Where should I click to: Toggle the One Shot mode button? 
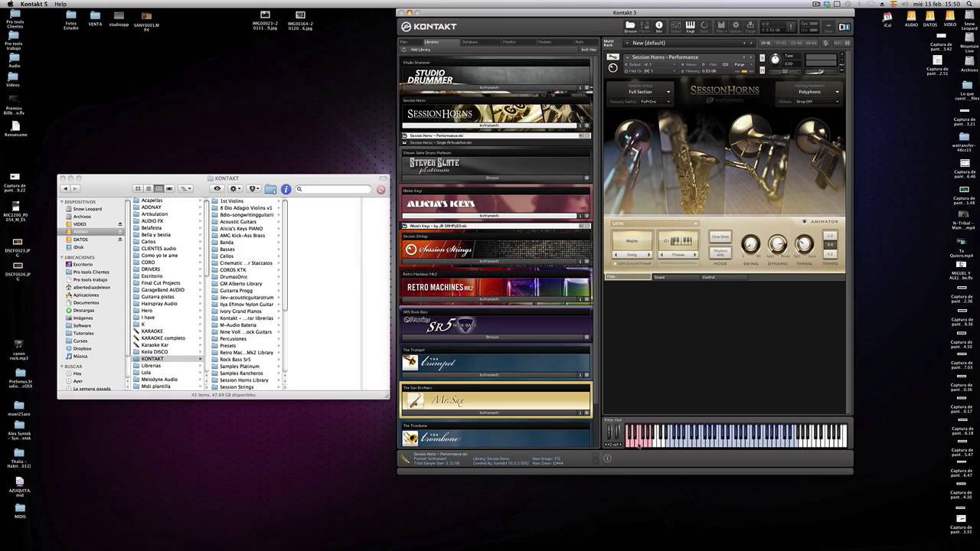(720, 236)
